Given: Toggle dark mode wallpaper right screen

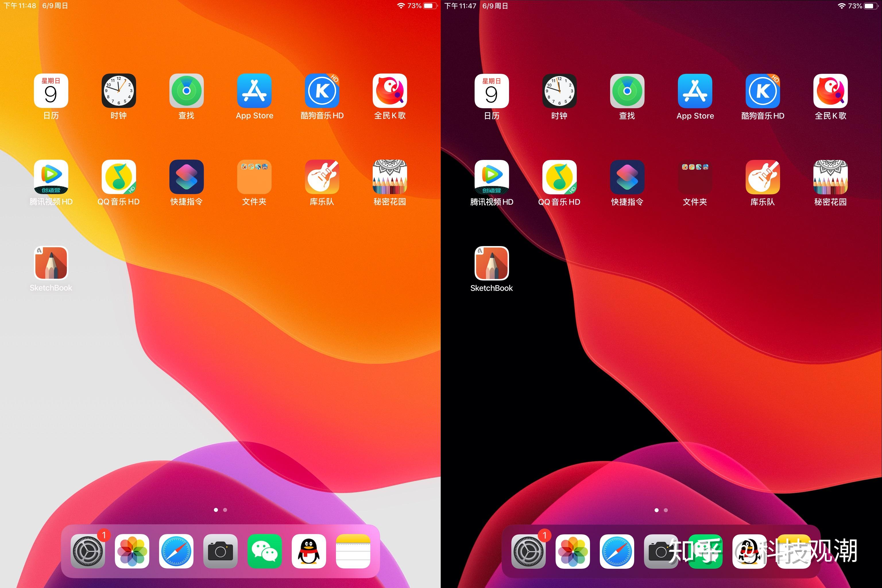Looking at the screenshot, I should pyautogui.click(x=661, y=361).
